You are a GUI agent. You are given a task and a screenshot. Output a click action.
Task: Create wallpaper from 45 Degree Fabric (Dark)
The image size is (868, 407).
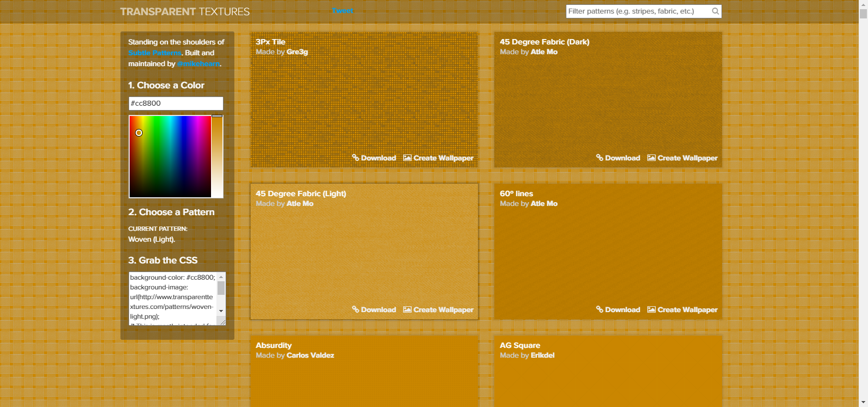(x=682, y=158)
